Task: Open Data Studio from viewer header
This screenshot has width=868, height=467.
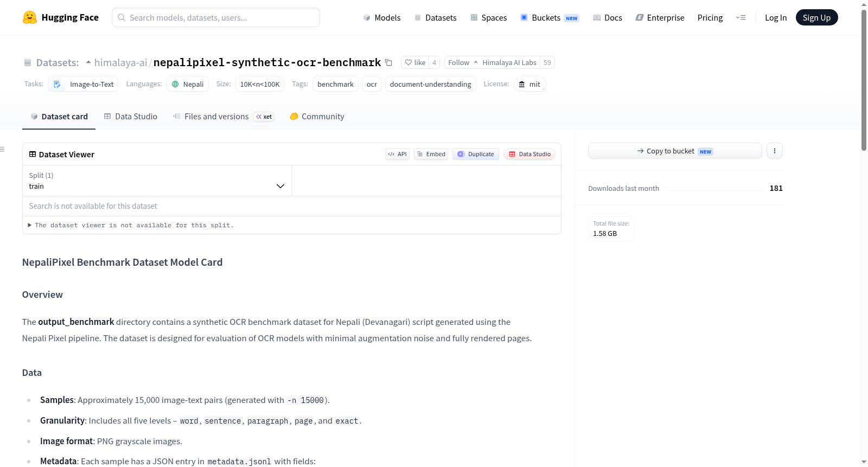Action: [x=529, y=154]
